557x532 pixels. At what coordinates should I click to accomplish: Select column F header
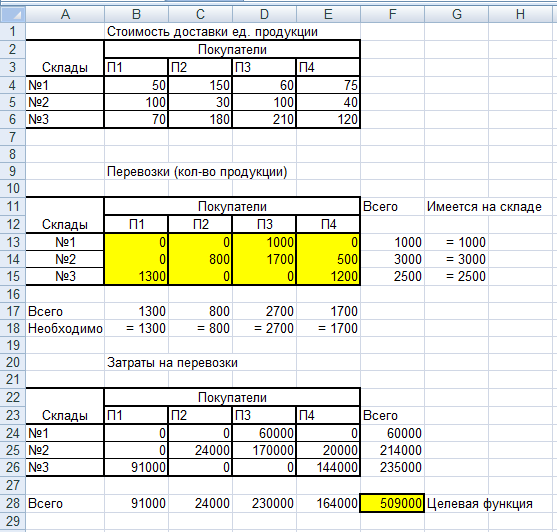point(392,14)
